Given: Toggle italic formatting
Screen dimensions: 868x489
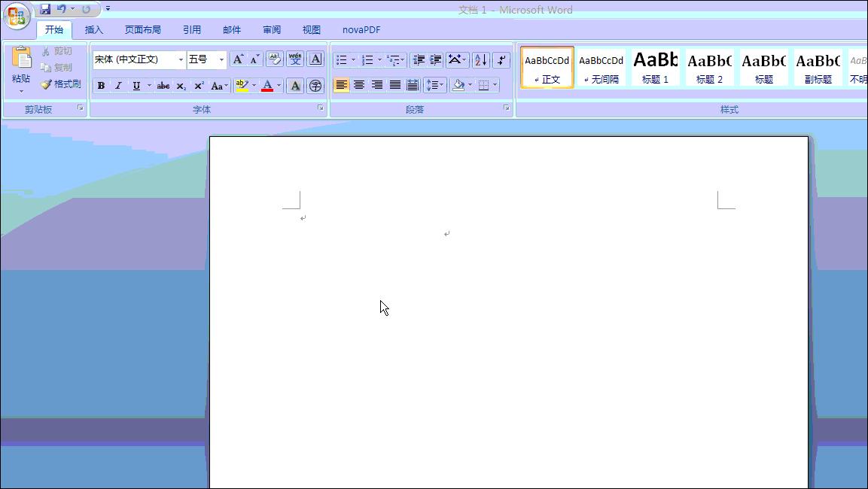Looking at the screenshot, I should [x=118, y=86].
